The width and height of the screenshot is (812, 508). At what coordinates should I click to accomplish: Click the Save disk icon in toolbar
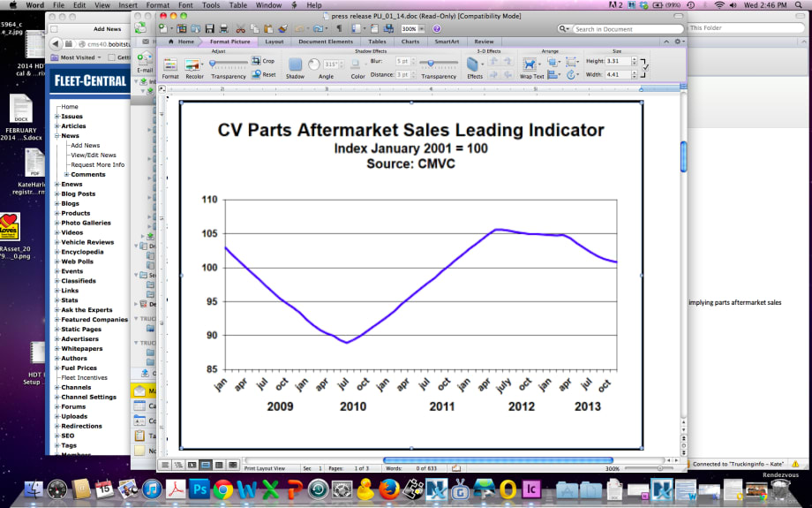click(210, 29)
